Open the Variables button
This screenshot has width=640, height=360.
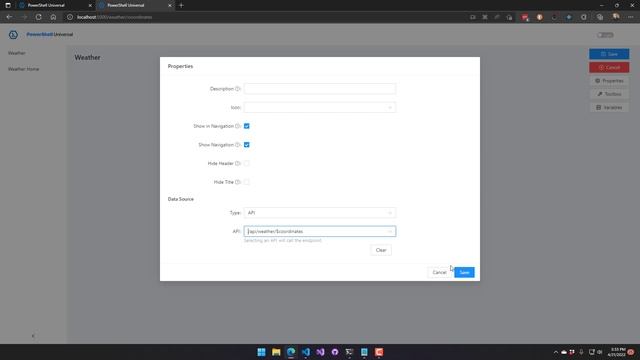[x=609, y=107]
